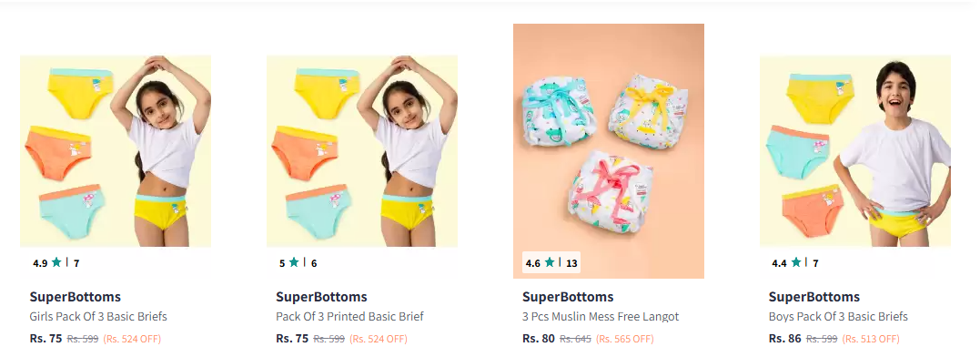Click the (Rs. 565 OFF) discount label
Viewport: 980px width, 357px height.
(625, 339)
